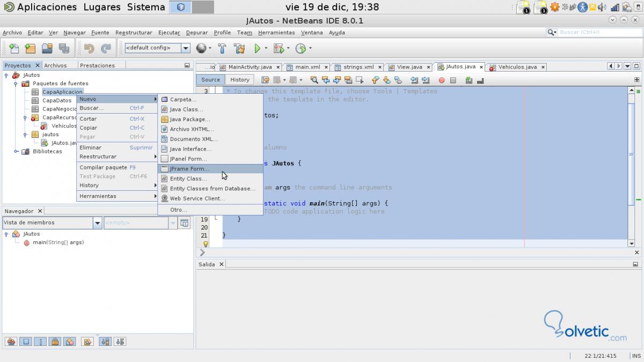Image resolution: width=644 pixels, height=362 pixels.
Task: Click Shift Line Right icon
Action: (425, 80)
